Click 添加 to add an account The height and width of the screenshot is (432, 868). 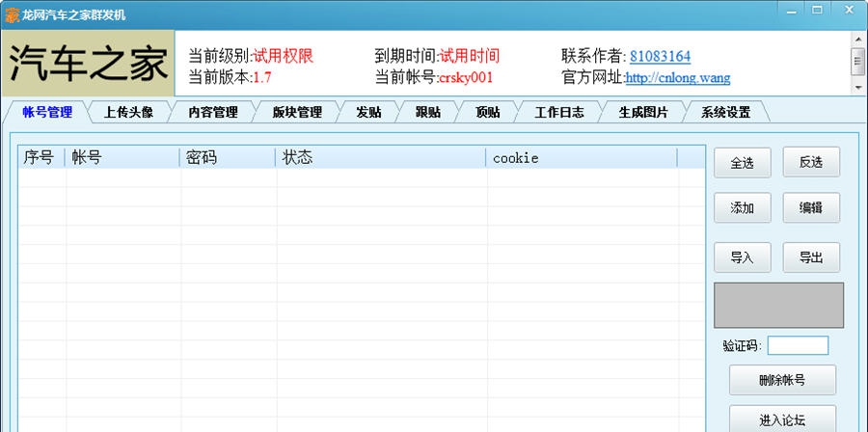[743, 208]
